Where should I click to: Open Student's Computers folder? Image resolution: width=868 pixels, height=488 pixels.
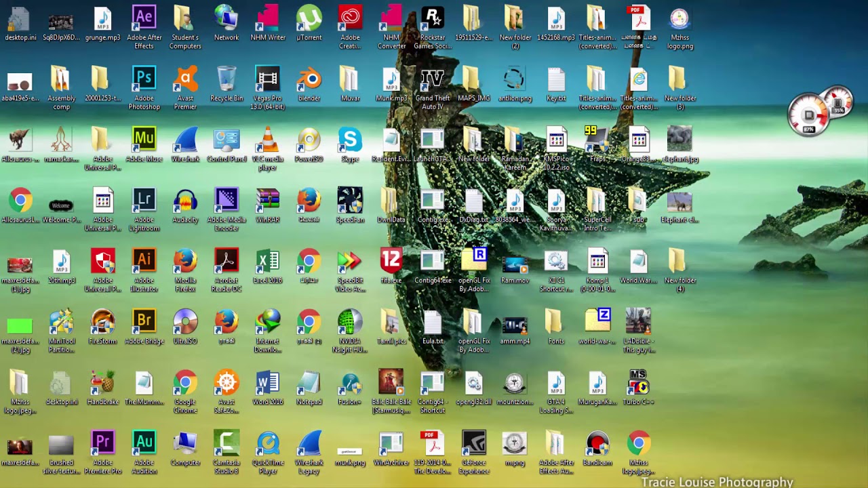click(185, 27)
